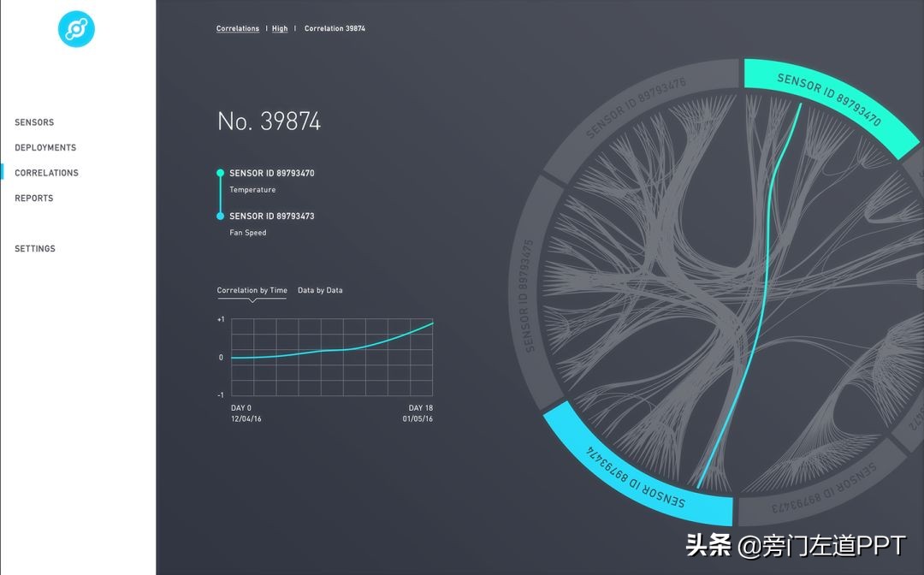This screenshot has width=924, height=575.
Task: Open the Deployments section
Action: pyautogui.click(x=45, y=148)
